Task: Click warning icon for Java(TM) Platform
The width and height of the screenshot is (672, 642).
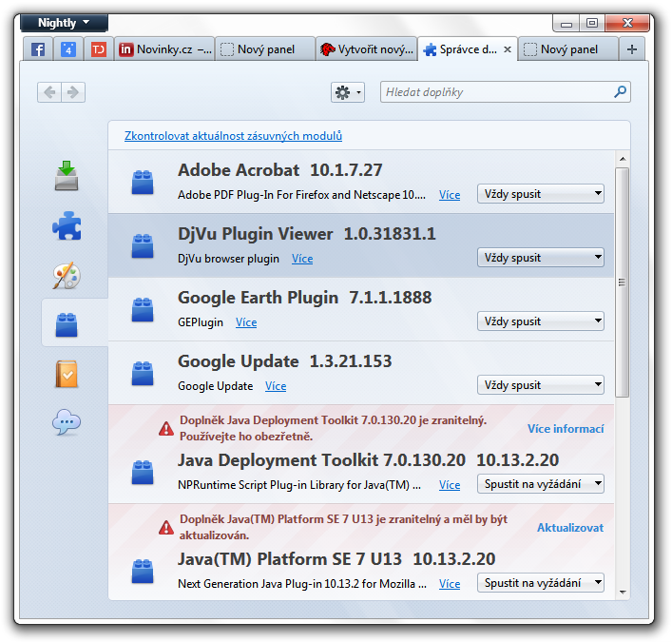Action: point(166,528)
